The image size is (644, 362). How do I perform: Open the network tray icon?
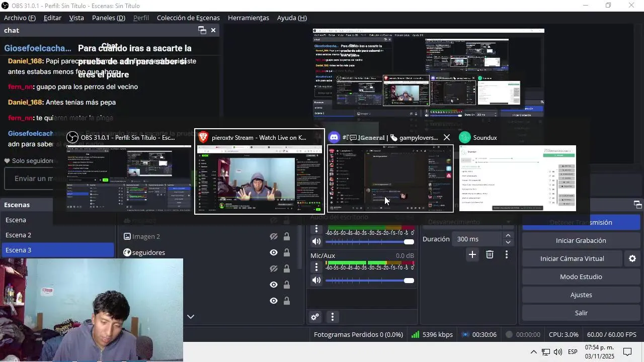click(x=545, y=352)
